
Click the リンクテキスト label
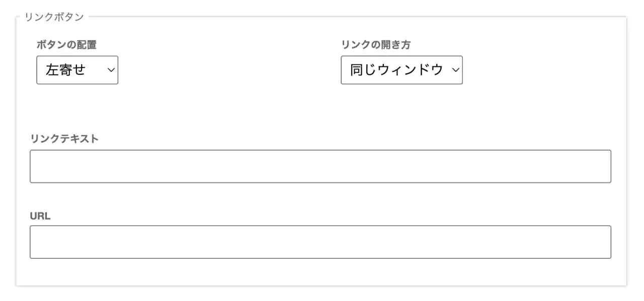pos(64,139)
